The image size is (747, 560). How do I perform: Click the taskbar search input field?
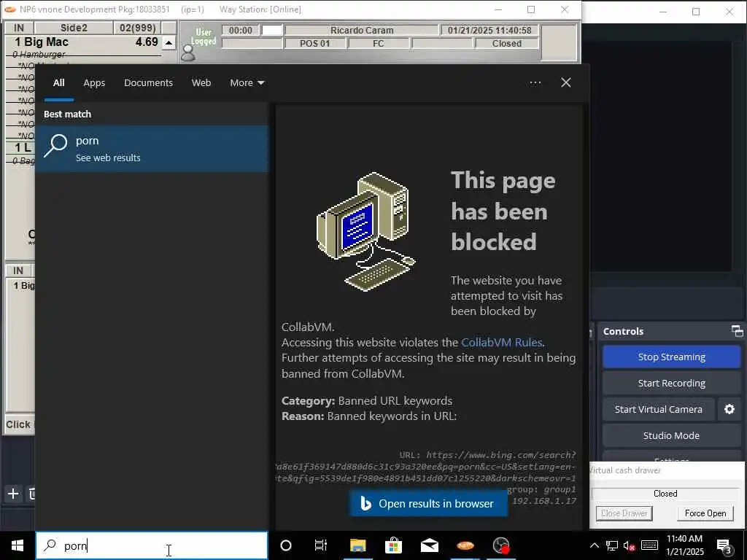point(152,545)
